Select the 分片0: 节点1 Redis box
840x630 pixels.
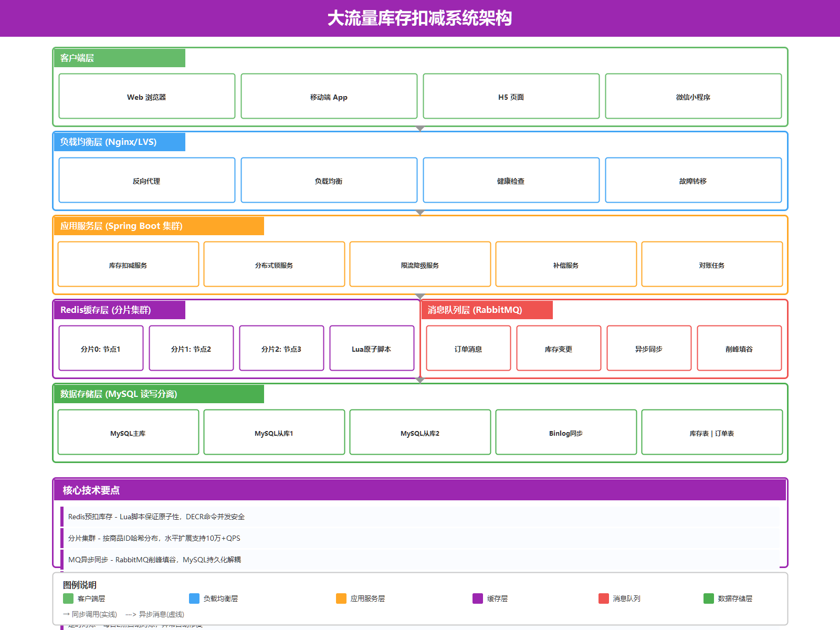tap(101, 349)
